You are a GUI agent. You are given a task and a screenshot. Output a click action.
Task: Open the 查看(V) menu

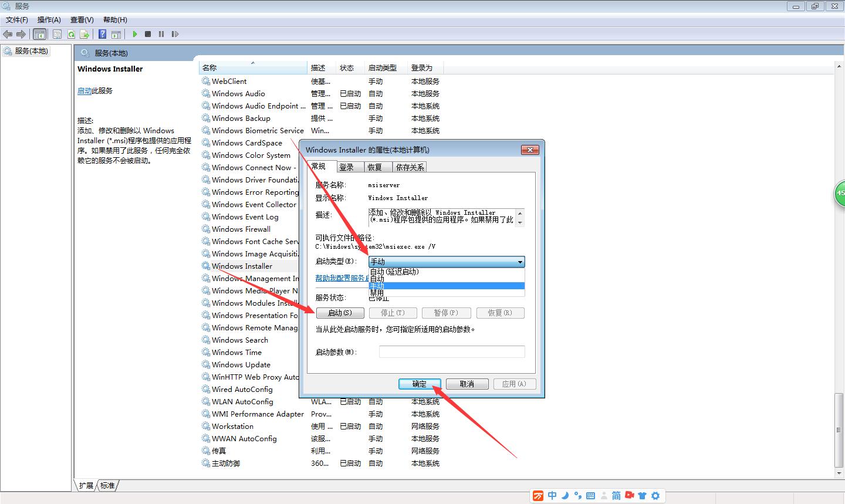(x=82, y=20)
